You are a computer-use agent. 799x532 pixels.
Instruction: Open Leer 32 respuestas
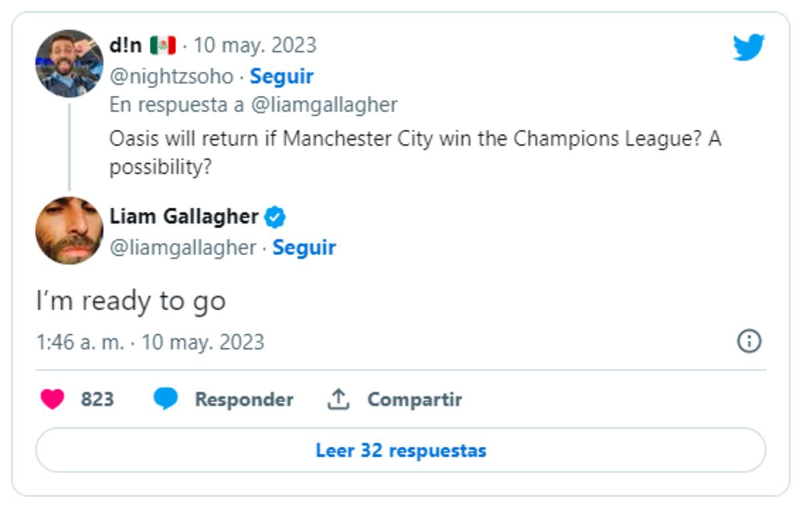[400, 449]
